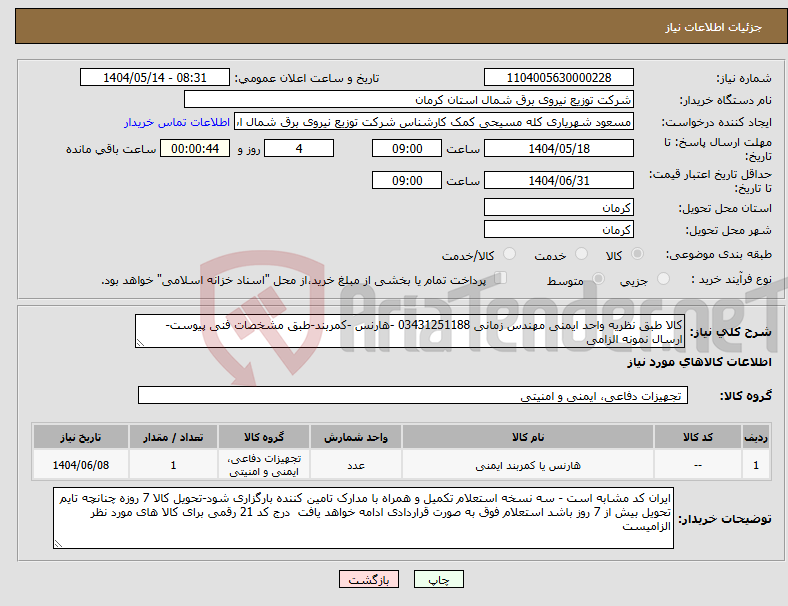Click the response deadline date 1404/05/18
Screen dimensions: 788x606
558,149
